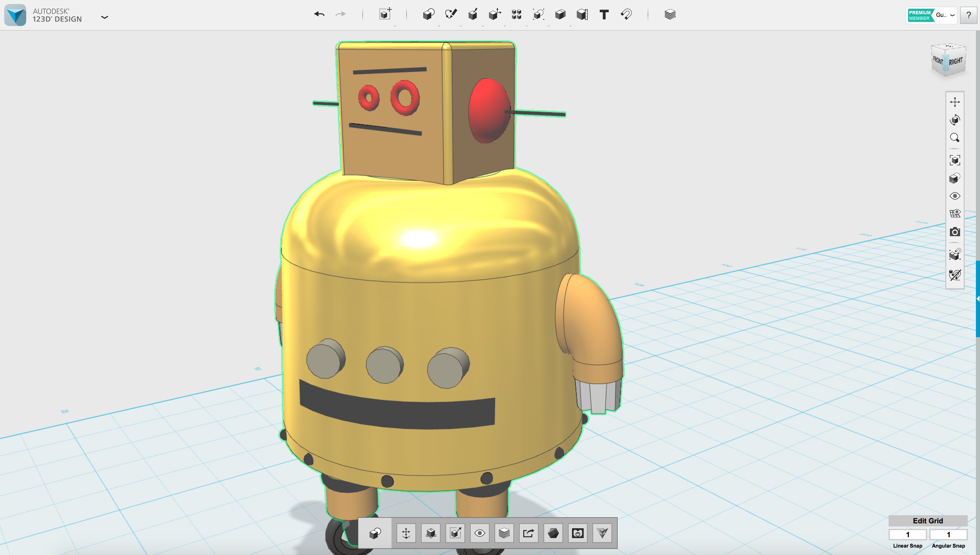
Task: Select the Measure tool
Action: pyautogui.click(x=582, y=15)
